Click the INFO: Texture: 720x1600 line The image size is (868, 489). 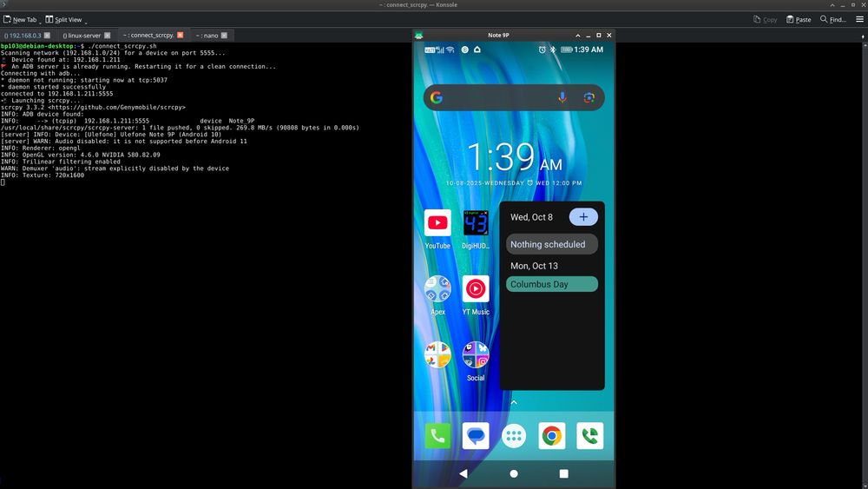coord(43,175)
